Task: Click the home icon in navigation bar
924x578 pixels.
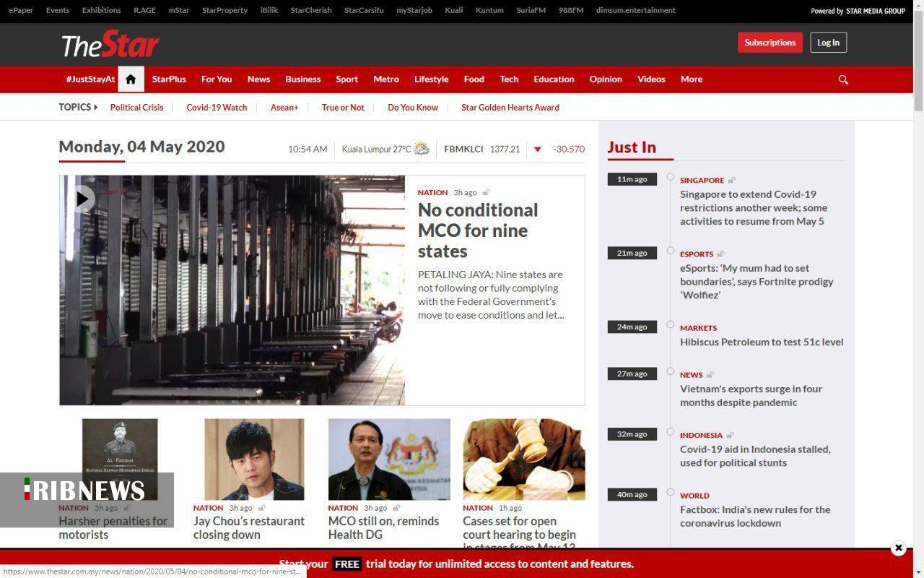Action: [131, 79]
